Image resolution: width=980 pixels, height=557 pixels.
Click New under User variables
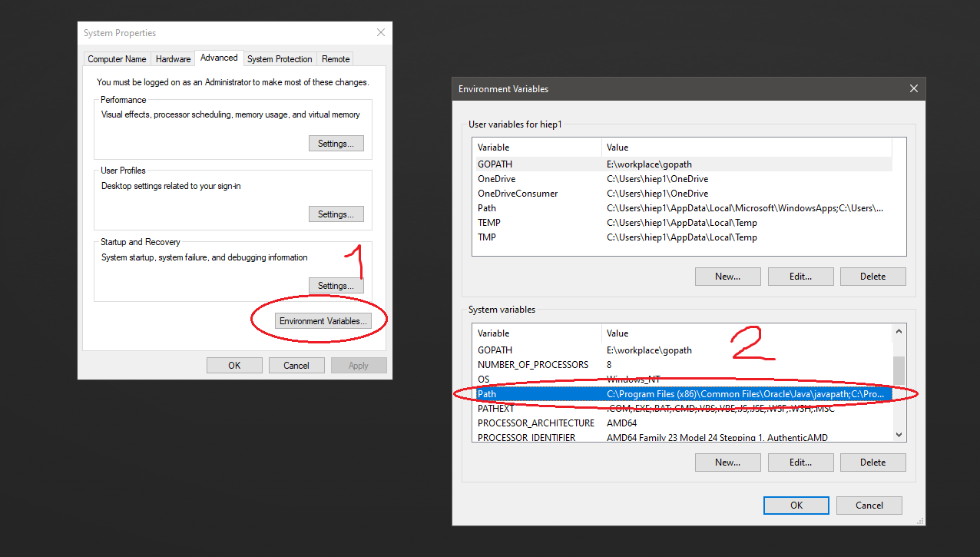727,277
